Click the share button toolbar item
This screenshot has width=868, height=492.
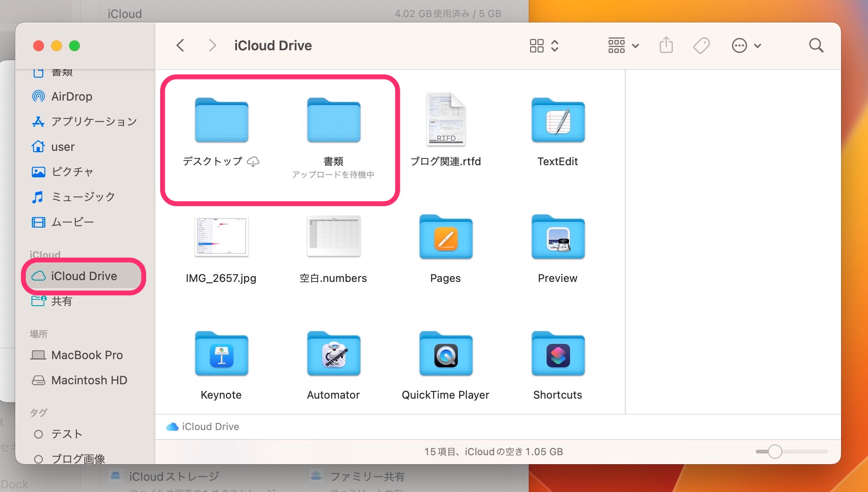tap(665, 45)
